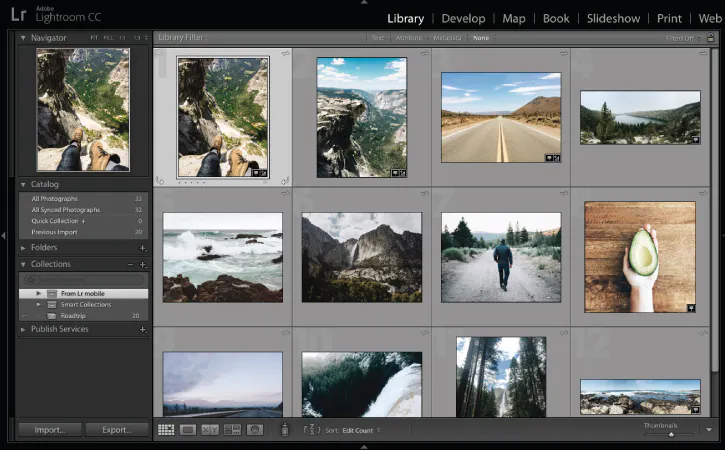Open Survey view icon in the toolbar
Viewport: 725px width, 450px height.
(232, 430)
